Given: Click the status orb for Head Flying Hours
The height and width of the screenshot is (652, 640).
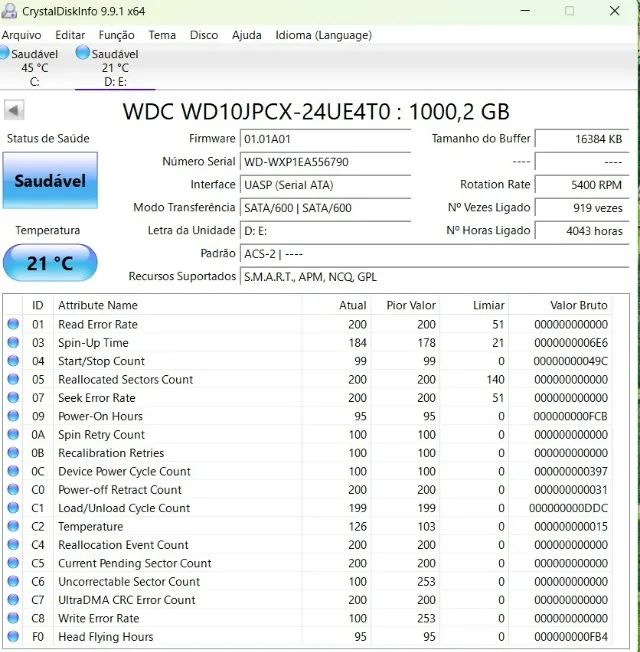Looking at the screenshot, I should pyautogui.click(x=13, y=636).
